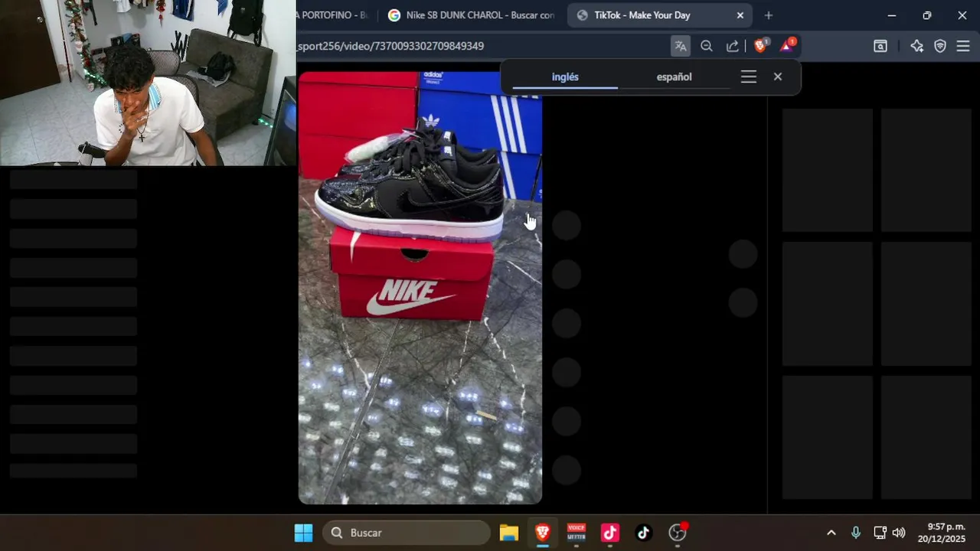Viewport: 980px width, 551px height.
Task: Switch to Nike SB DUNK CHAROL tab
Action: (x=472, y=15)
